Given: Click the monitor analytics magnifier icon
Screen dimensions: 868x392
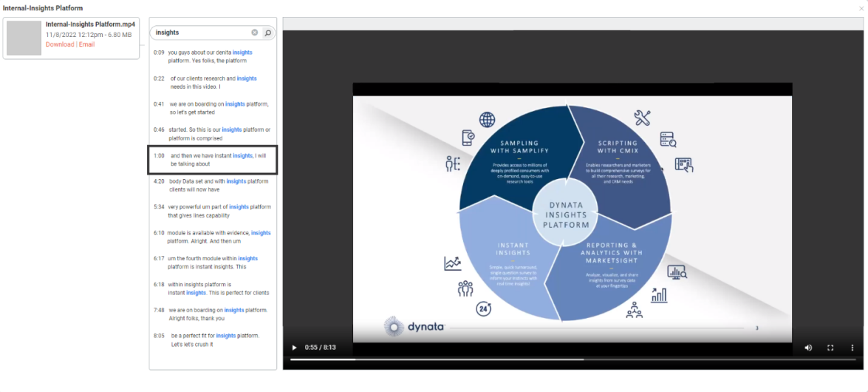Looking at the screenshot, I should pos(677,271).
